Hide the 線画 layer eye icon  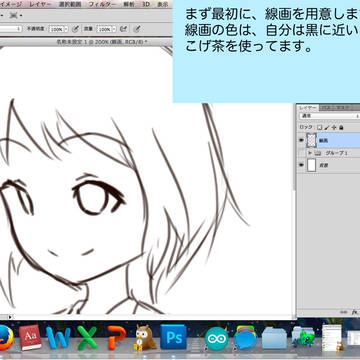[302, 141]
